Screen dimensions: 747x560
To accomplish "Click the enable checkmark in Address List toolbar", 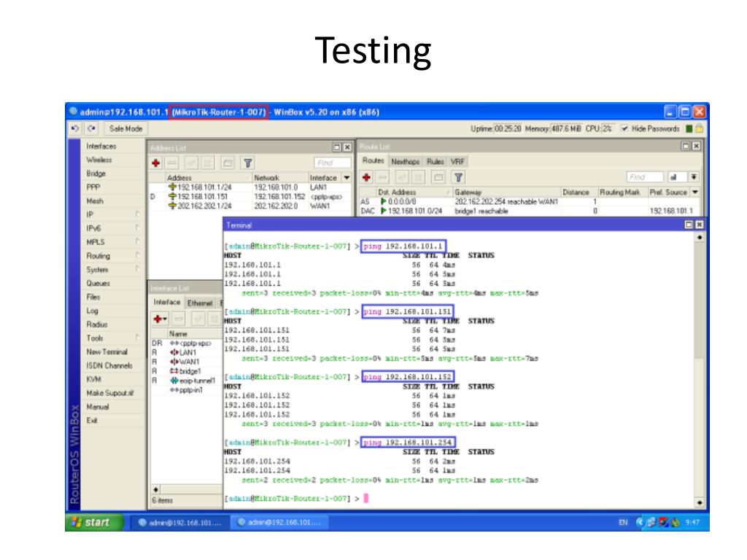I will pyautogui.click(x=192, y=163).
